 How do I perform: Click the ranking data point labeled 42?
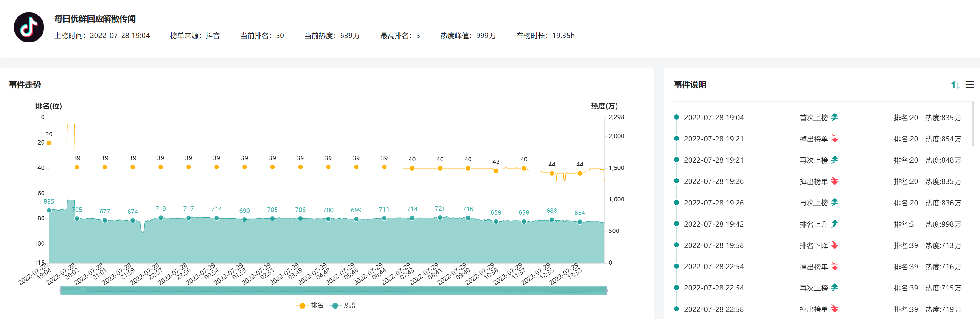pyautogui.click(x=496, y=171)
